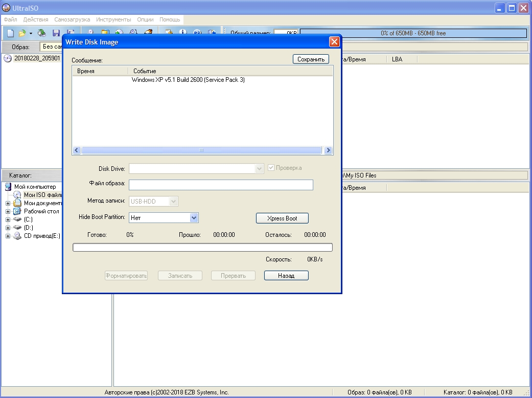Select Мои ISO файлы in the catalog tree
The image size is (532, 398).
point(43,195)
